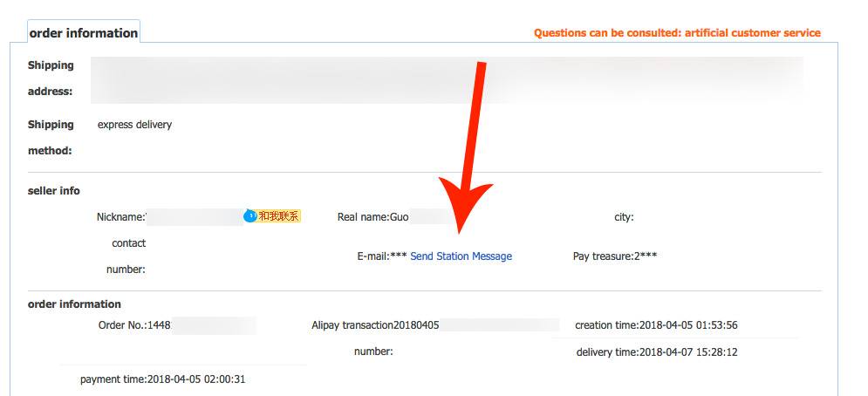
Task: Select the seller info heading
Action: pos(54,191)
